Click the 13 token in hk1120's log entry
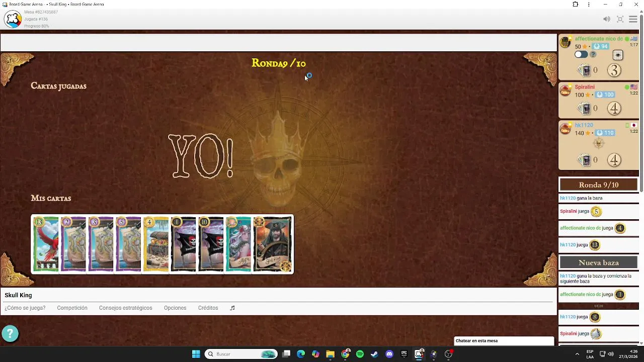The image size is (644, 362). (x=595, y=245)
